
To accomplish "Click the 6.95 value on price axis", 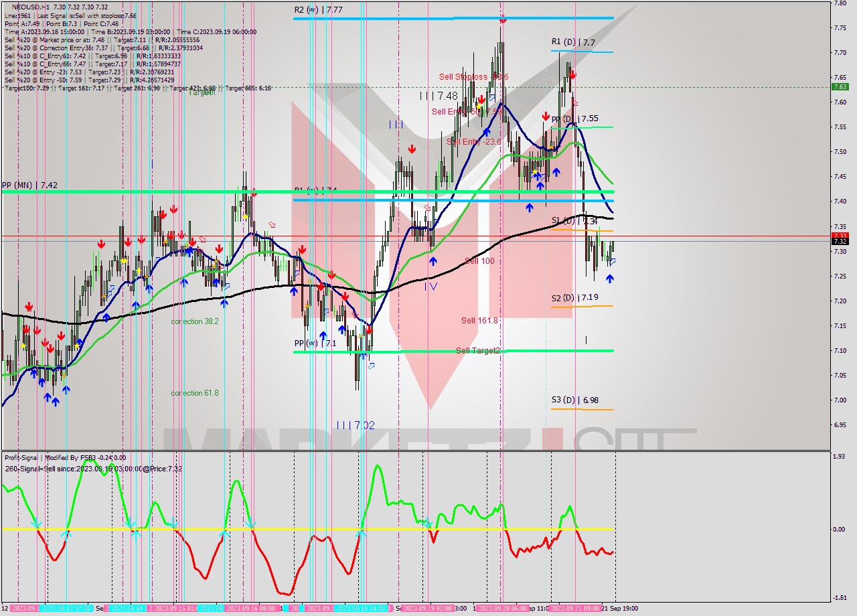I will pos(840,425).
